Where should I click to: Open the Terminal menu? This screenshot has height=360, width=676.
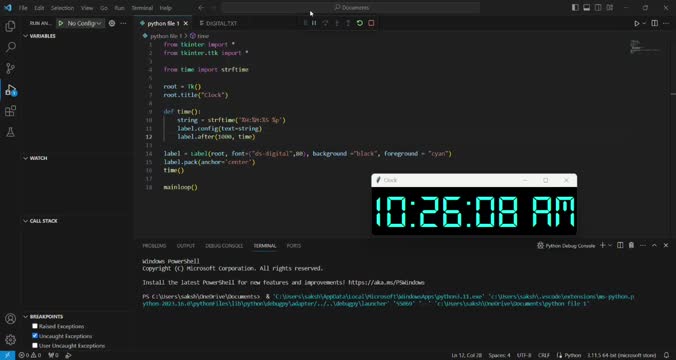pyautogui.click(x=142, y=8)
